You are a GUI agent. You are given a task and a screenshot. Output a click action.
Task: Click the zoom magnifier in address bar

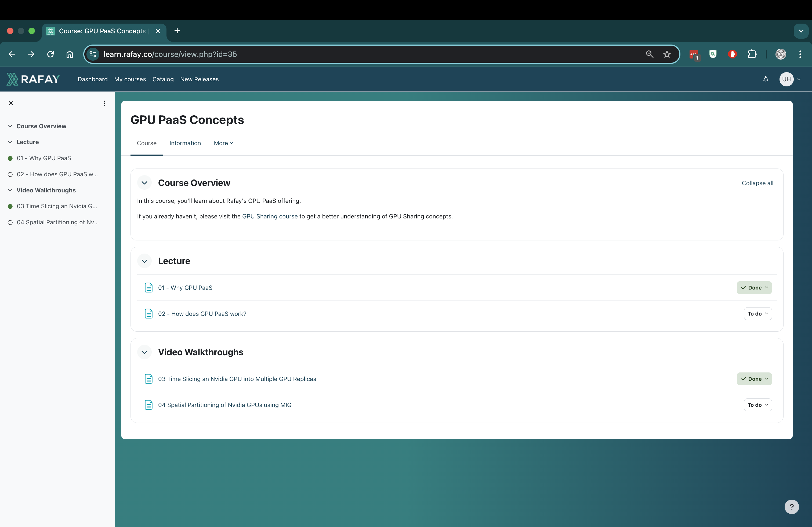650,54
